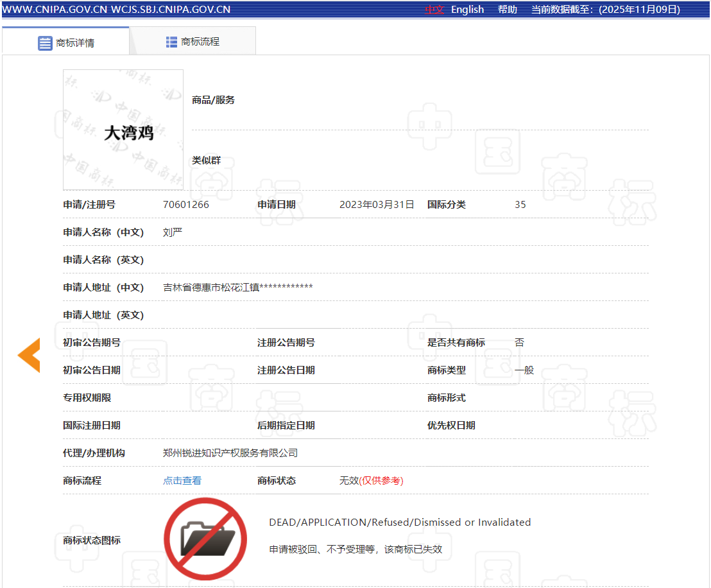Click agency name 郑州锐进知识产权服务有限公司

tap(230, 453)
